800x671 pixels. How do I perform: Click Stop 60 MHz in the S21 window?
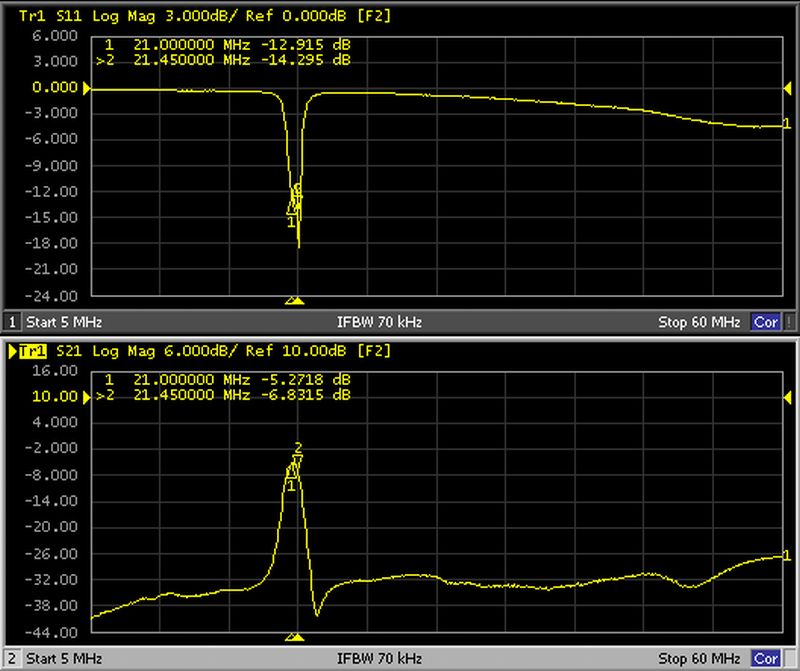(x=698, y=659)
